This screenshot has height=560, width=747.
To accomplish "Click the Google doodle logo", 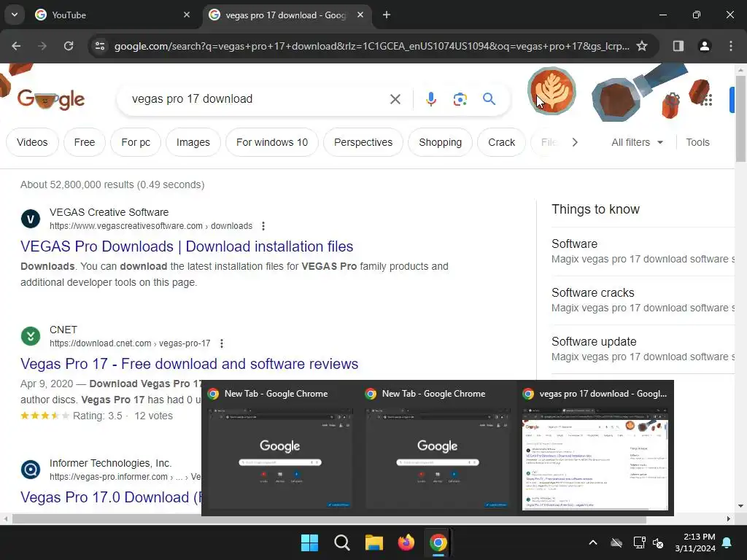I will 50,99.
